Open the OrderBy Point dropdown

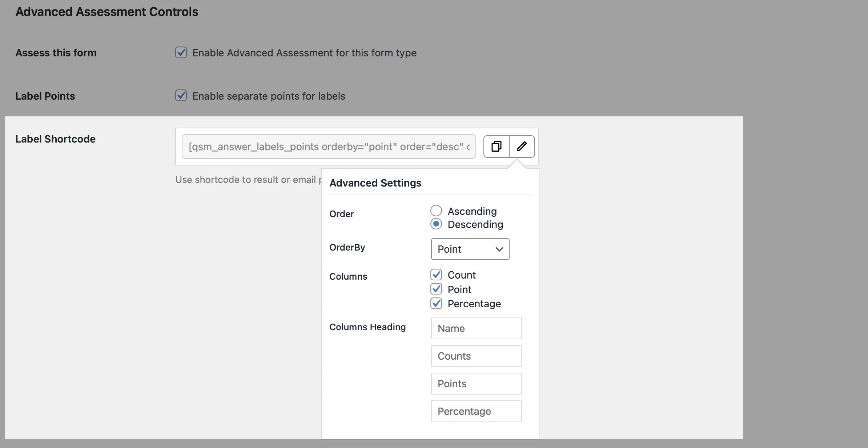pos(470,249)
